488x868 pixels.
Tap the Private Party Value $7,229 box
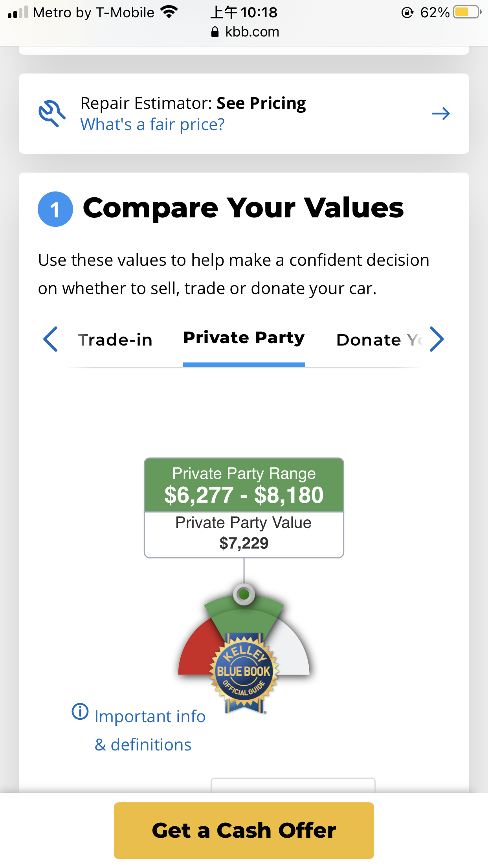[244, 534]
